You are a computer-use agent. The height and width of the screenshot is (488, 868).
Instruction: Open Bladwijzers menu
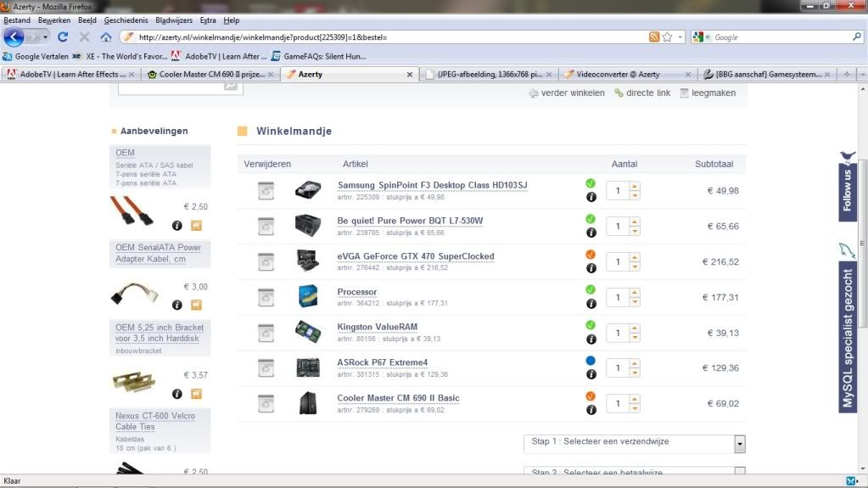[x=174, y=20]
